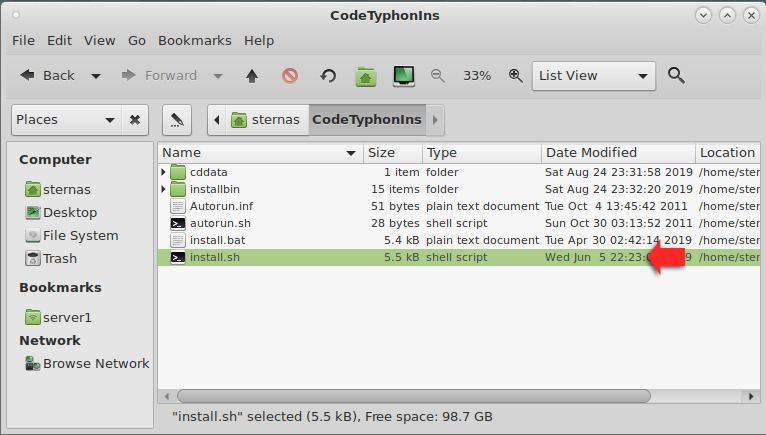Expand the cddata folder triangle
Screen dimensions: 766x435
(163, 172)
